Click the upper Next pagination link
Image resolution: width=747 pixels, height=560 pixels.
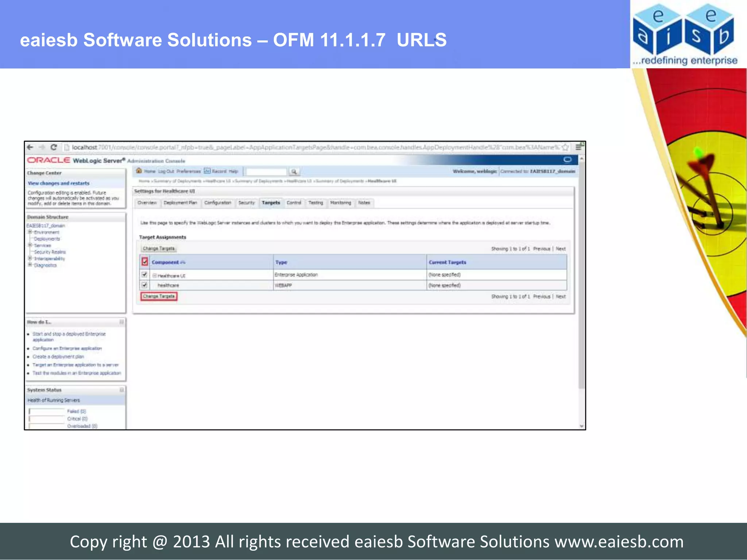pyautogui.click(x=561, y=249)
